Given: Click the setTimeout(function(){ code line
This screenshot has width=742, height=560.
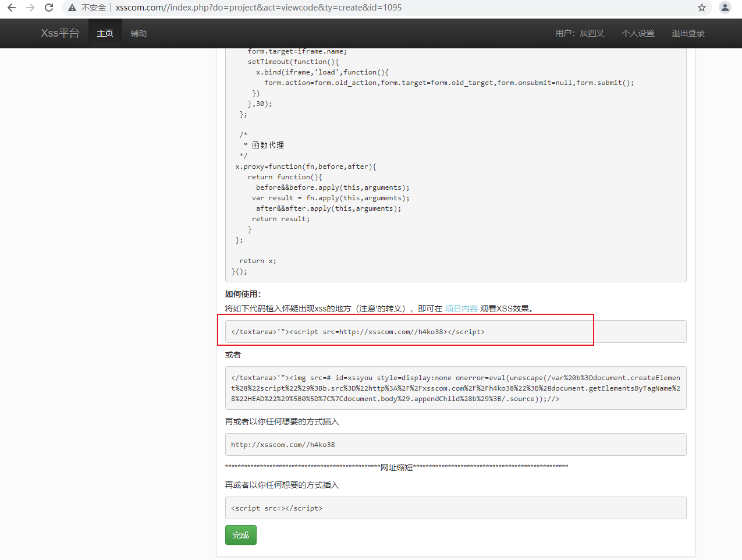Looking at the screenshot, I should (293, 62).
